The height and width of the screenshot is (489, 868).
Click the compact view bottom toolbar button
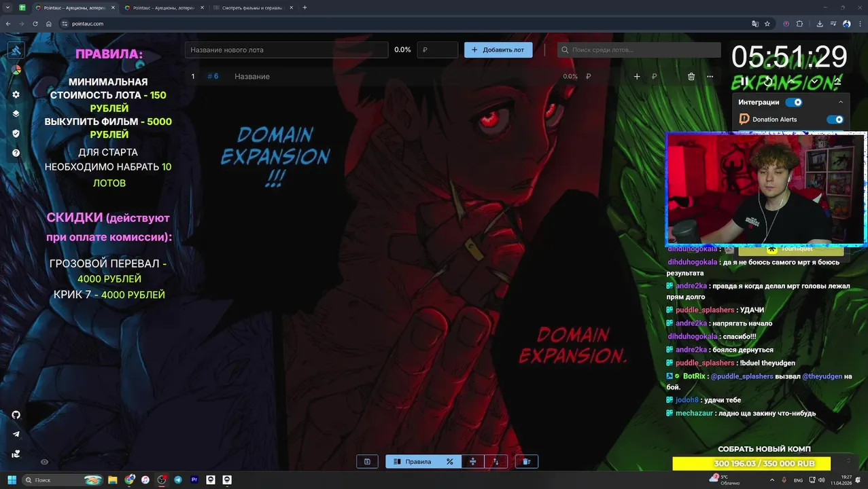click(473, 462)
